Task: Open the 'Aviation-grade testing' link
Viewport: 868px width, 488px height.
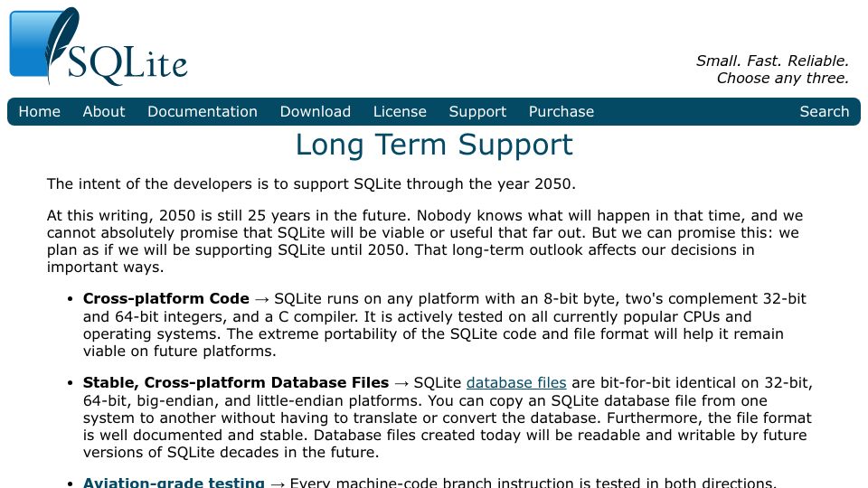Action: (174, 483)
